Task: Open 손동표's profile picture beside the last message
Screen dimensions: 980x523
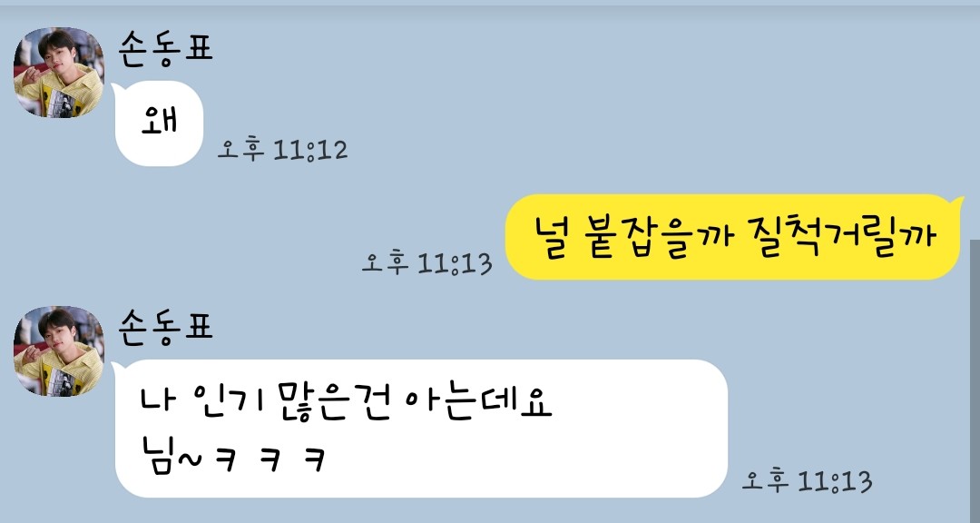Action: point(59,351)
